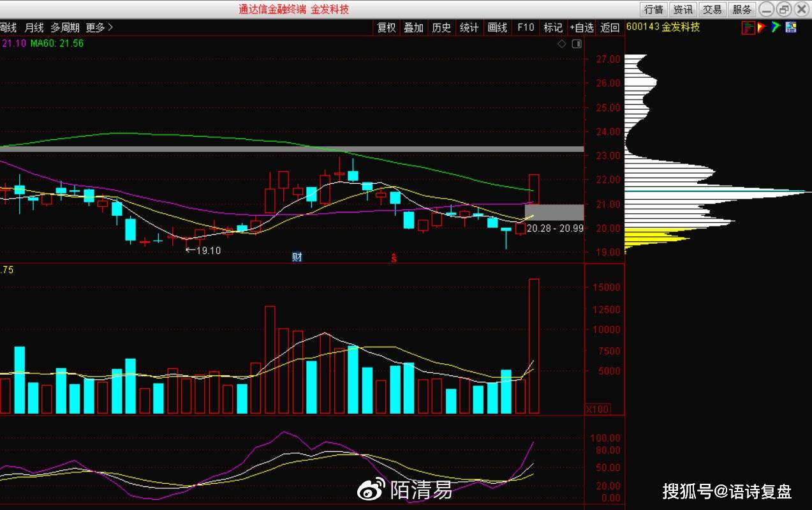Screen dimensions: 812x510
Task: Click the diamond icon above the chart
Action: 562,44
